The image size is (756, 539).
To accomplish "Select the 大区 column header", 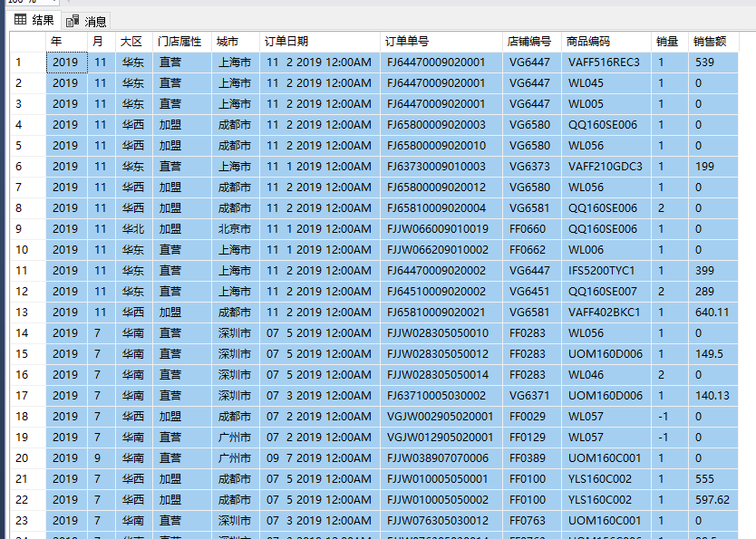I will coord(134,42).
